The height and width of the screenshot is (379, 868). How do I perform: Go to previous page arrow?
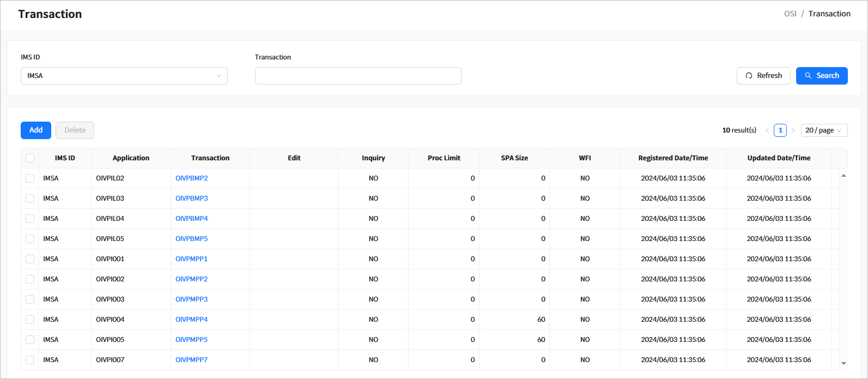pyautogui.click(x=767, y=130)
